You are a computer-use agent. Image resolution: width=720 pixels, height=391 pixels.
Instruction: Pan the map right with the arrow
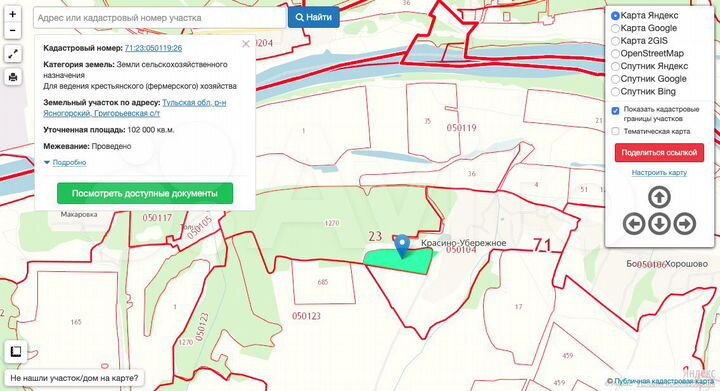pos(685,224)
